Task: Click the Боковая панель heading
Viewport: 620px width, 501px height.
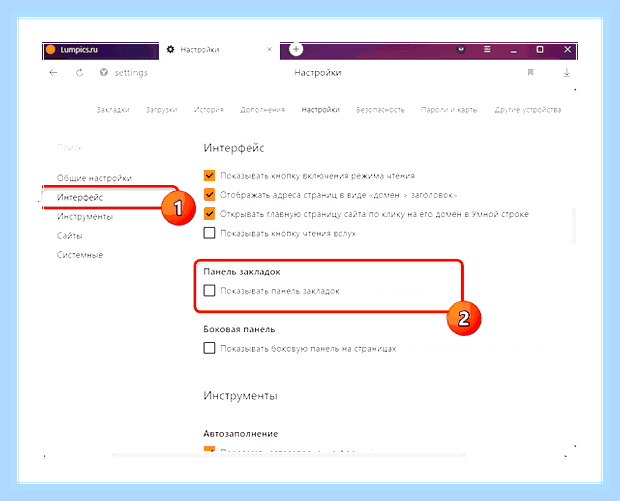Action: point(239,329)
